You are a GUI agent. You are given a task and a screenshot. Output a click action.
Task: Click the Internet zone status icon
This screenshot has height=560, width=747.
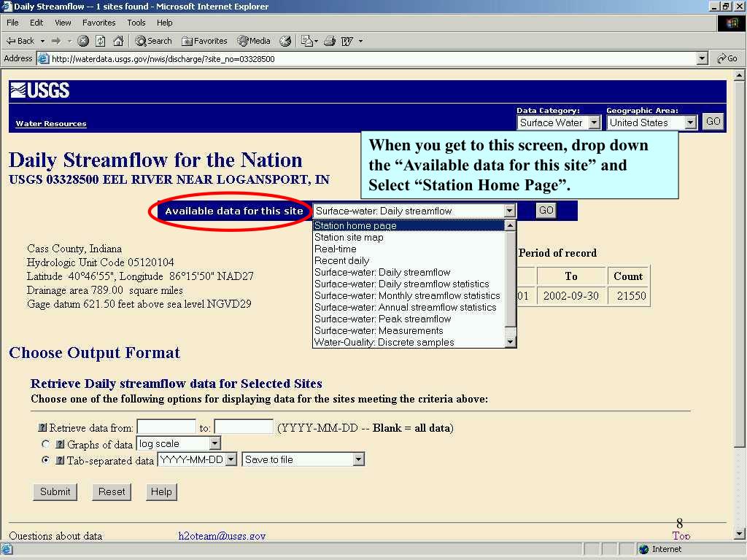pos(644,549)
